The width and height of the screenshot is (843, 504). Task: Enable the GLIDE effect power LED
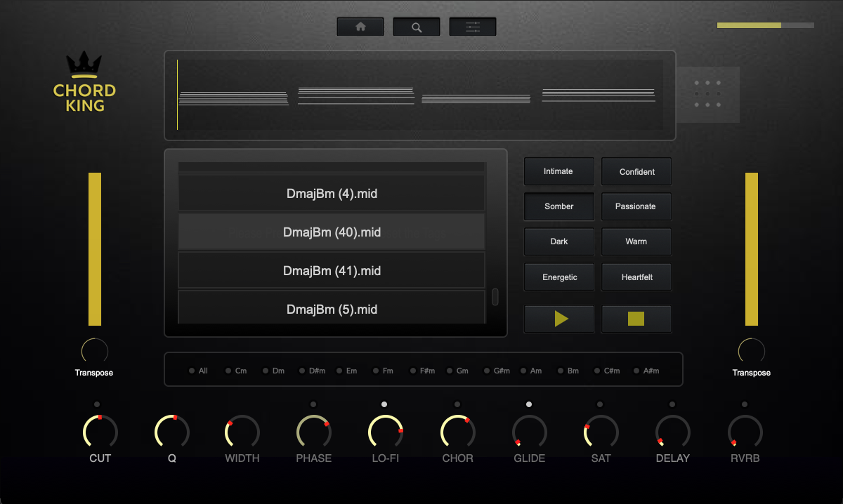point(529,404)
